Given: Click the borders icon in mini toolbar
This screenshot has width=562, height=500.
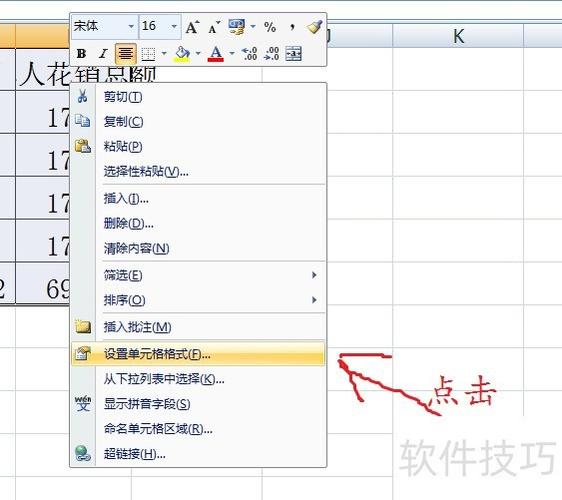Looking at the screenshot, I should click(x=148, y=54).
